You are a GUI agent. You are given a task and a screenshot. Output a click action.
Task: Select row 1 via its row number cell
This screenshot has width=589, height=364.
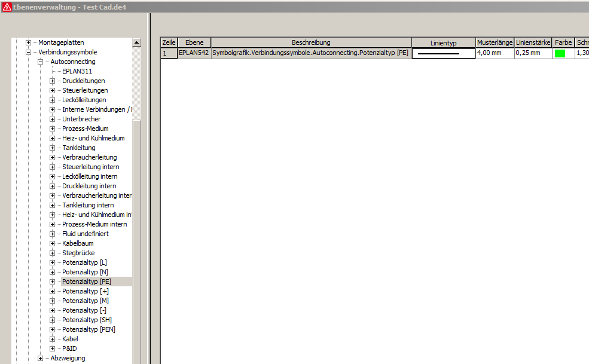click(169, 53)
